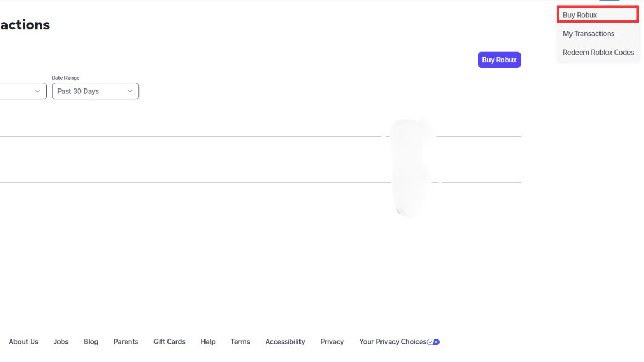
Task: Click the Date Range chevron arrow
Action: coord(130,91)
